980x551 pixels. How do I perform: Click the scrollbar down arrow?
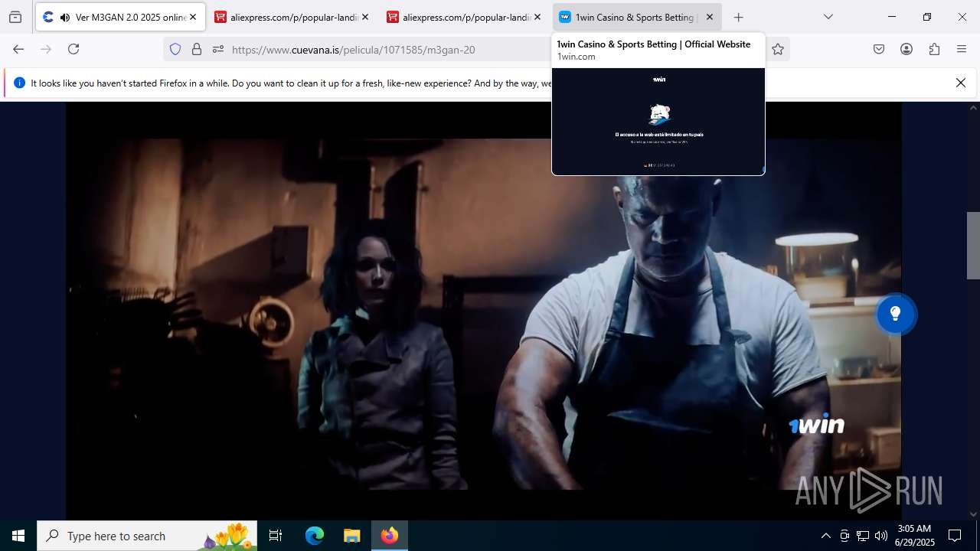(x=974, y=514)
